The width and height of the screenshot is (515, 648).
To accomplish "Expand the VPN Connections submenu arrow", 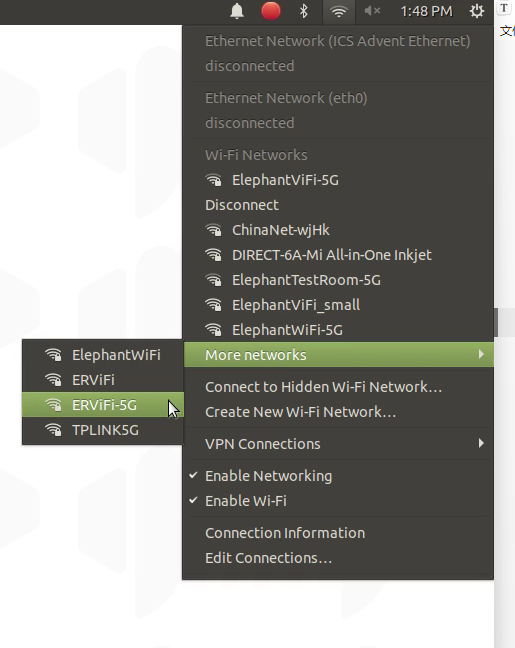I will 481,443.
